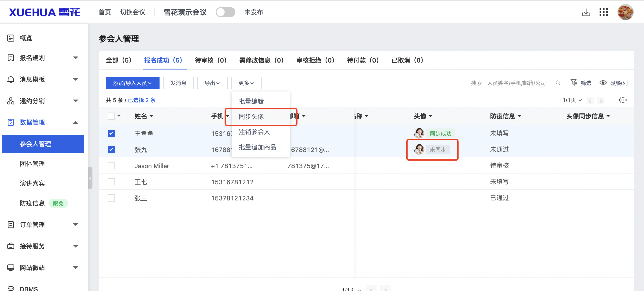Click the 概览 overview icon
644x291 pixels.
point(11,38)
